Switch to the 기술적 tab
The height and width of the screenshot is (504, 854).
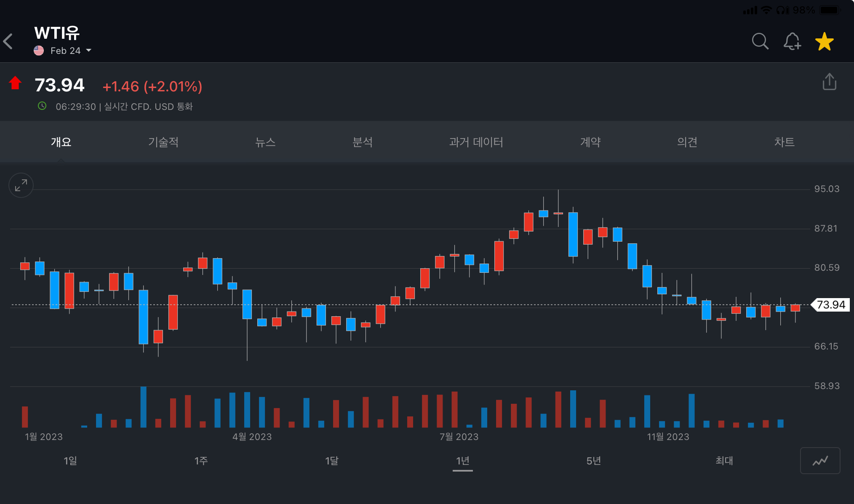click(163, 142)
